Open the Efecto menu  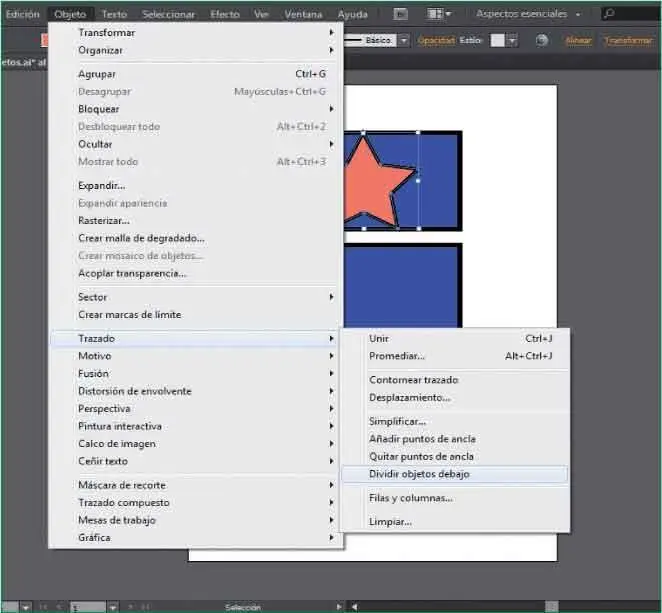click(x=225, y=14)
